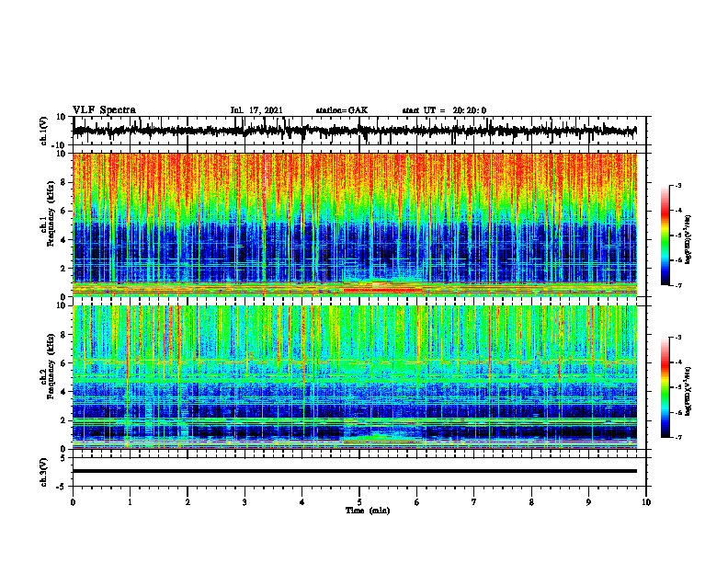The height and width of the screenshot is (563, 728).
Task: Click the "4" kHz tick of ch.1 spectrogram
Action: point(63,240)
